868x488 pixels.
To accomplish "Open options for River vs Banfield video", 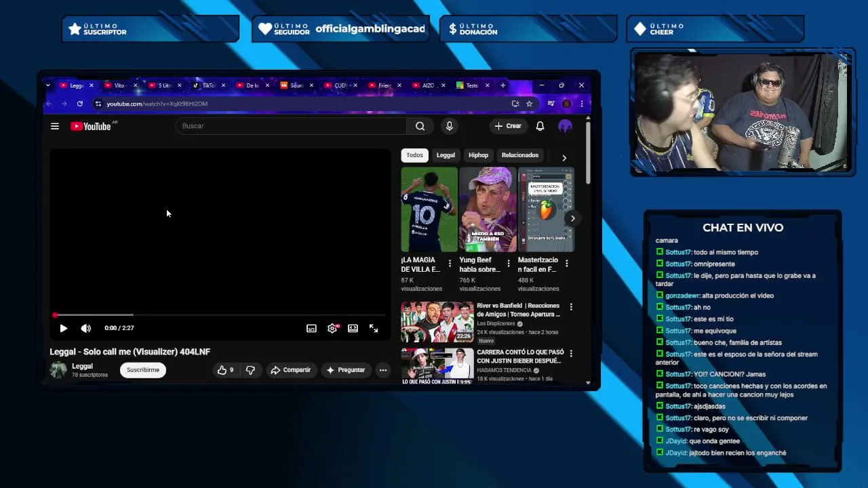I will [571, 307].
